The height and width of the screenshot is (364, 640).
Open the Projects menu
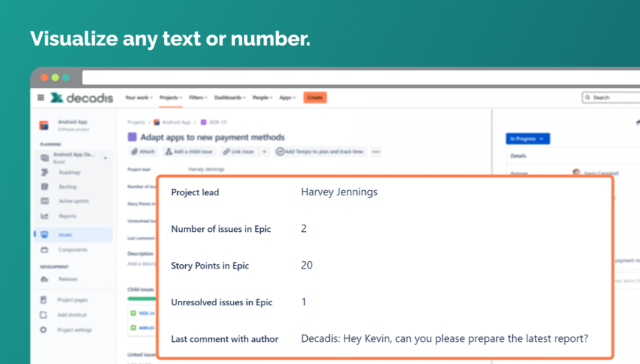(x=170, y=98)
